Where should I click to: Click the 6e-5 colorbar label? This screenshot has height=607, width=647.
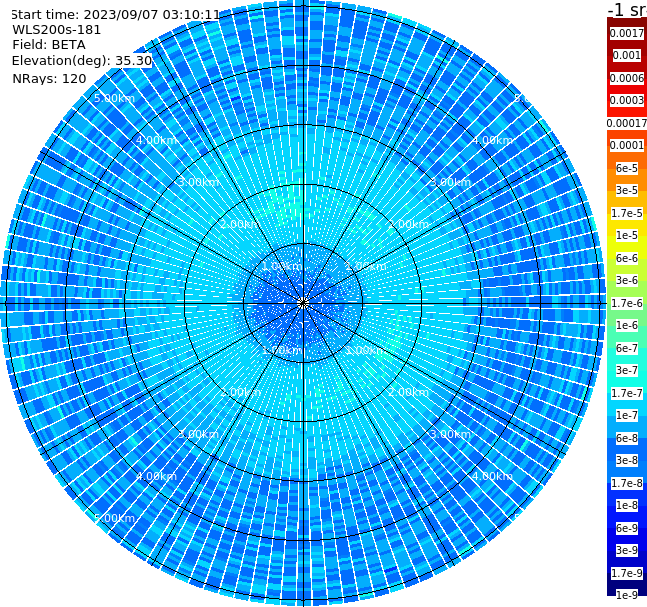627,168
